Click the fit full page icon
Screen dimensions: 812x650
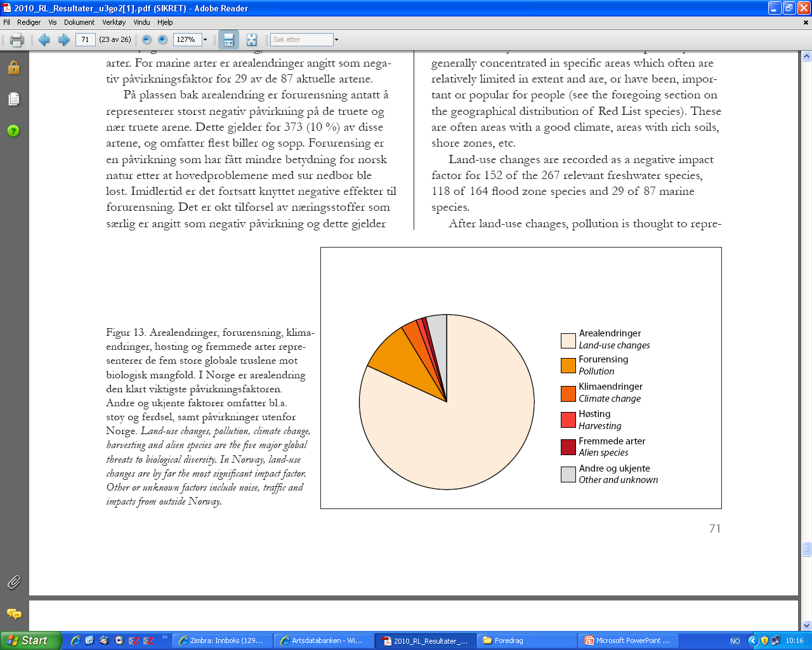coord(252,40)
